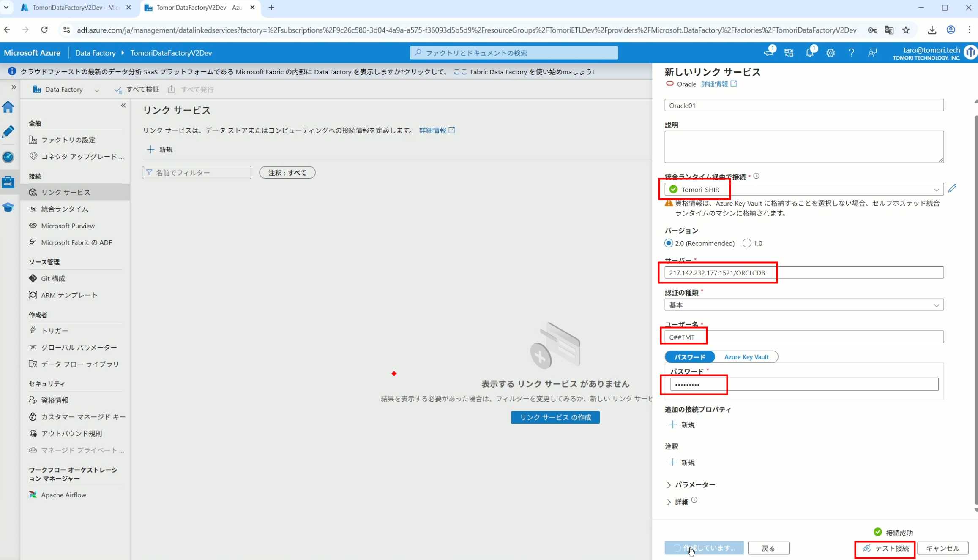Viewport: 978px width, 560px height.
Task: Open the 認証の種類 dropdown showing 基本
Action: click(x=803, y=305)
